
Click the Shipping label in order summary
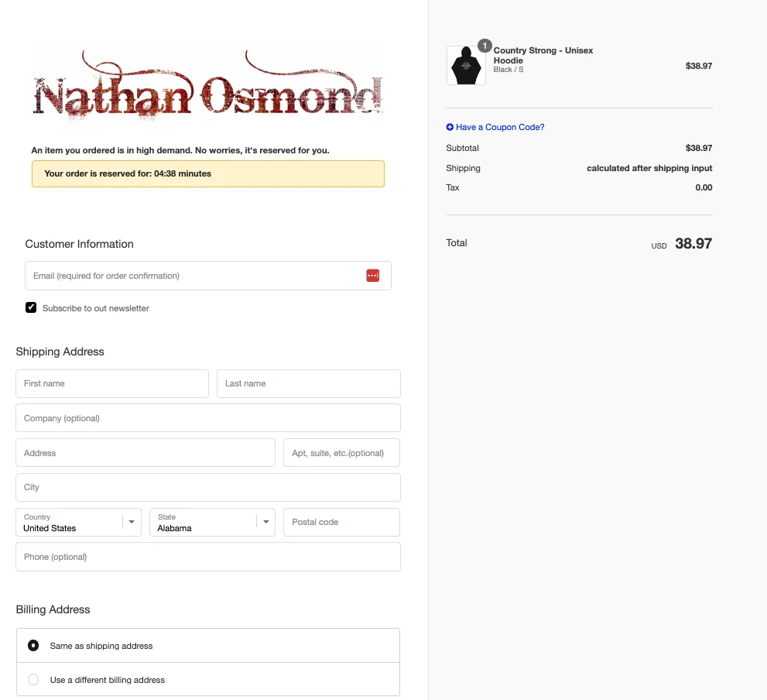click(464, 168)
